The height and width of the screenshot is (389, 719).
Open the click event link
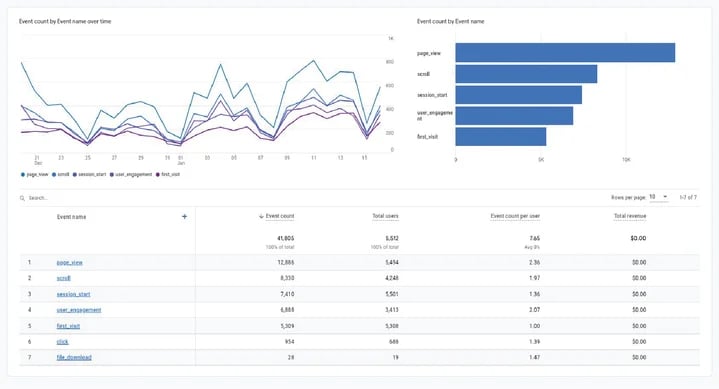tap(62, 342)
